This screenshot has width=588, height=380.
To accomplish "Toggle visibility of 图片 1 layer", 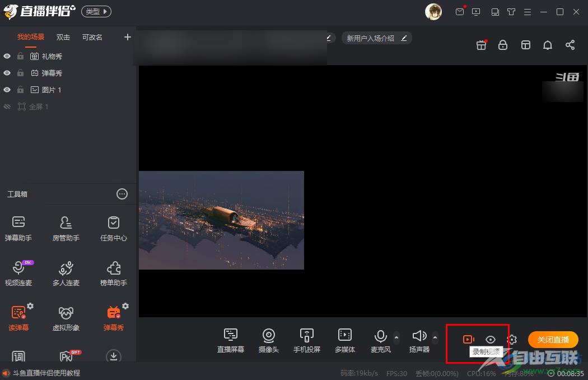I will pos(7,90).
